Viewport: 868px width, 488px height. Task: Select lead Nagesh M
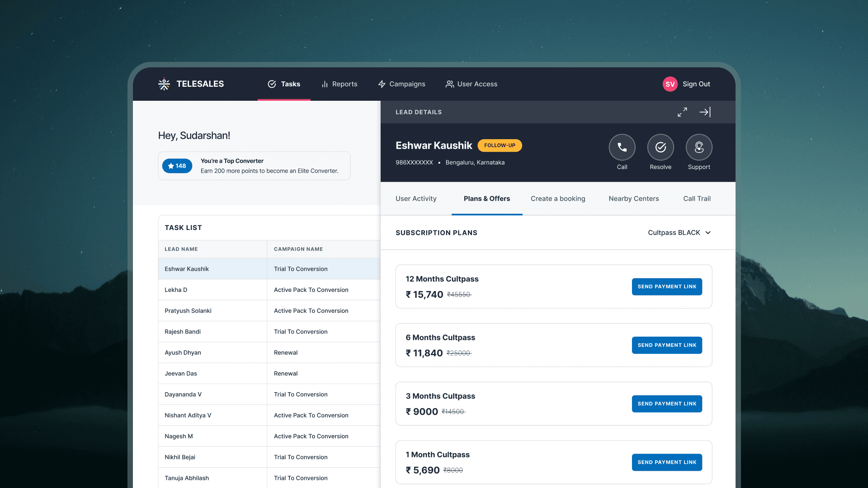point(179,436)
